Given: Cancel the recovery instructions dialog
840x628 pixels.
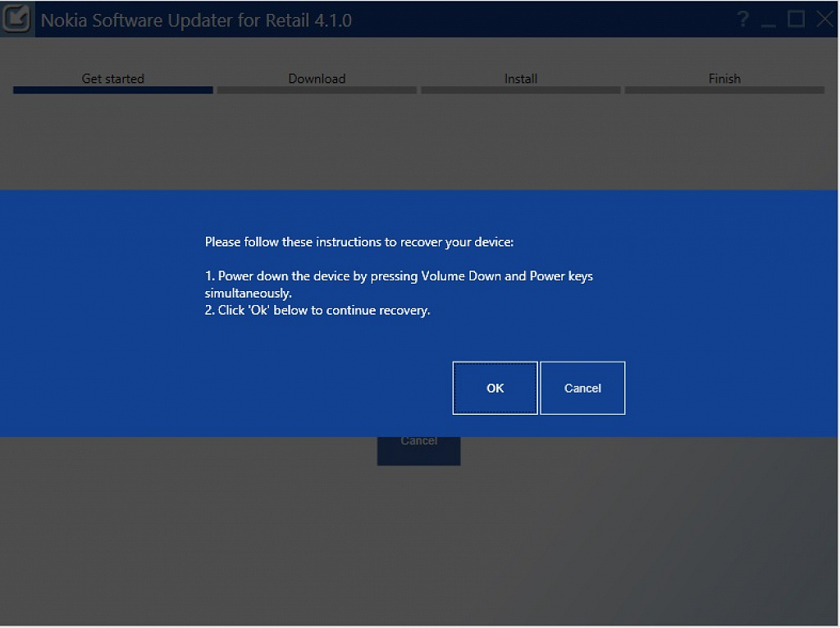Looking at the screenshot, I should [x=582, y=388].
